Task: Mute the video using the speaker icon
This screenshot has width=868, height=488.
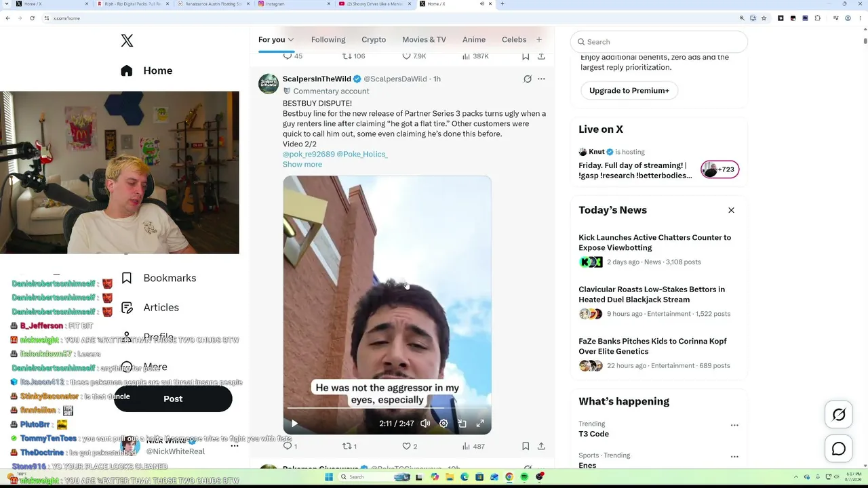Action: tap(425, 424)
